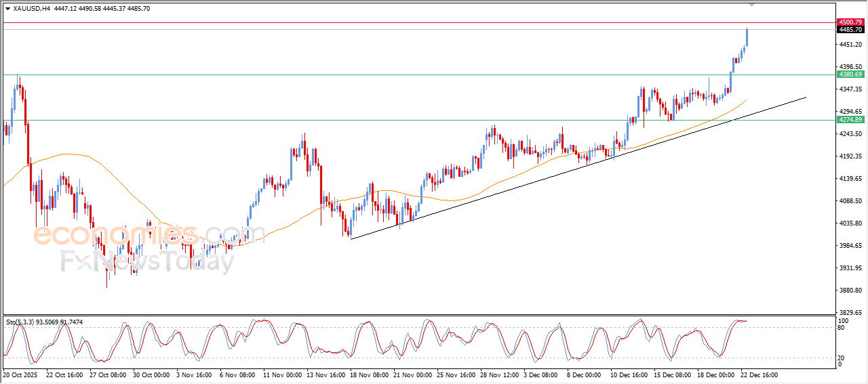This screenshot has height=384, width=868.
Task: Click the dropdown triangle beside XAUUSD,H4
Action: tap(7, 8)
